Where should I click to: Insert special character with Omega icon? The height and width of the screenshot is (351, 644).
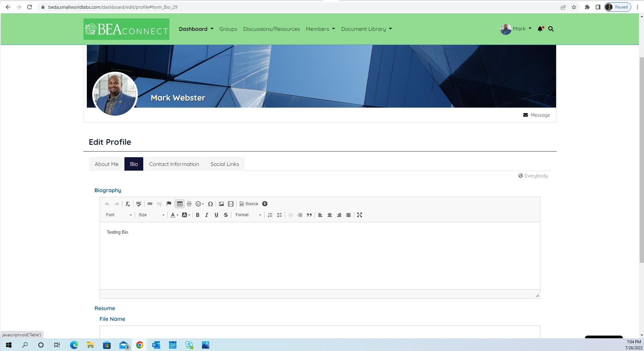coord(210,204)
